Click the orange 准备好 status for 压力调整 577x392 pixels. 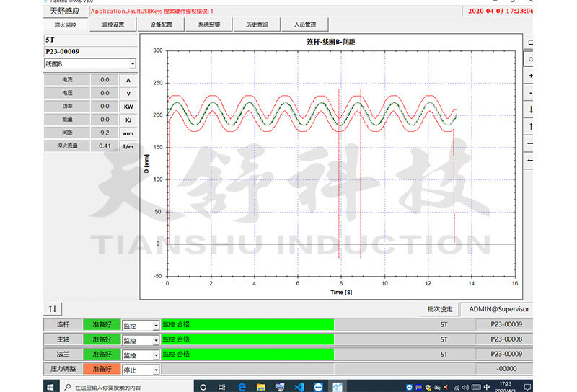tap(102, 369)
